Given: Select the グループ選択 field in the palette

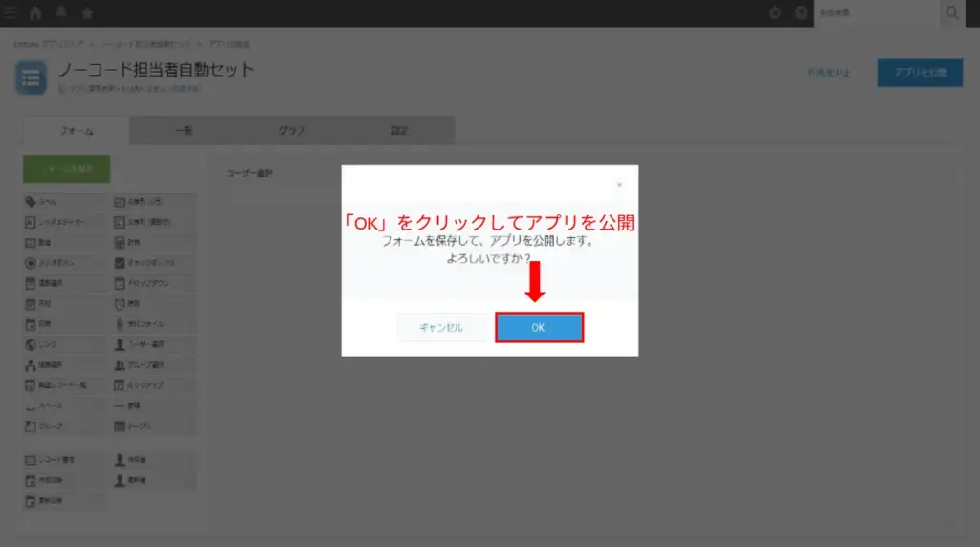Looking at the screenshot, I should click(x=154, y=365).
